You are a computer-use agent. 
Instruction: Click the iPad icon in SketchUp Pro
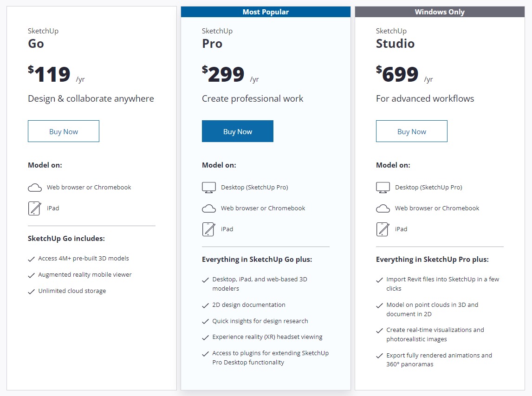point(208,229)
